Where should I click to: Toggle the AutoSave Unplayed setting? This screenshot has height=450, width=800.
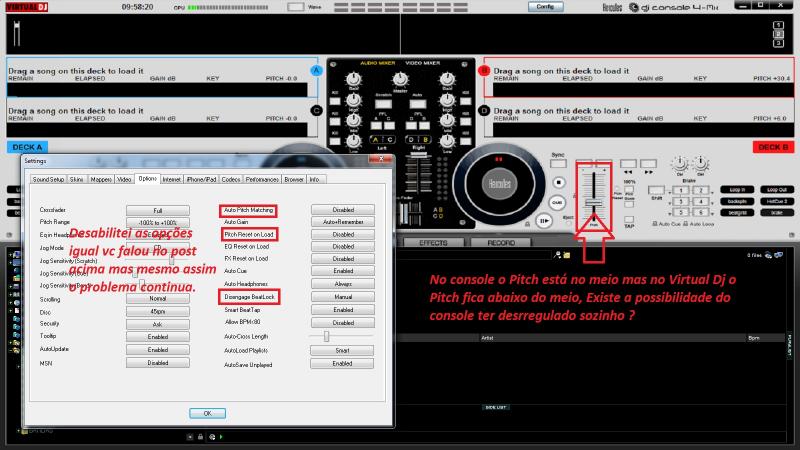(x=342, y=363)
